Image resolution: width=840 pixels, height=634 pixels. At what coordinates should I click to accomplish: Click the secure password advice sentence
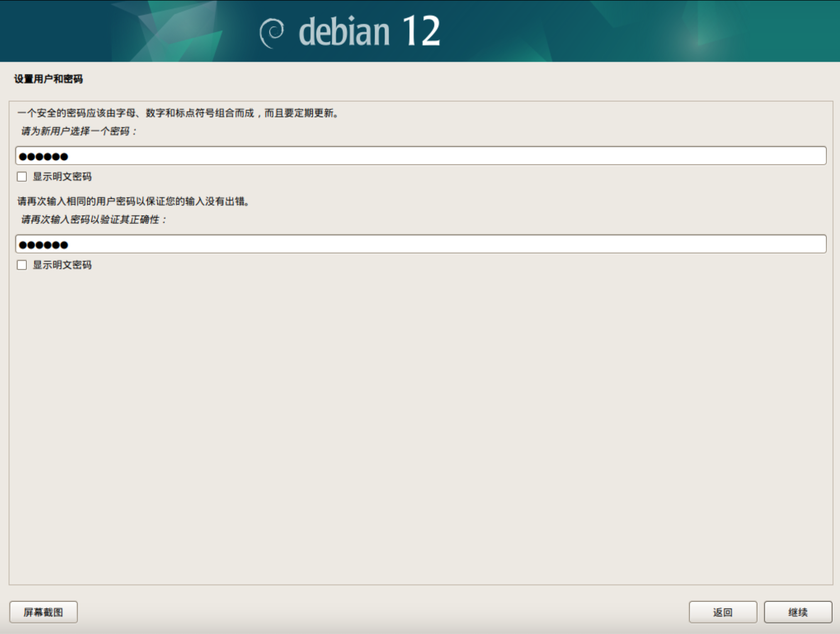click(x=179, y=113)
